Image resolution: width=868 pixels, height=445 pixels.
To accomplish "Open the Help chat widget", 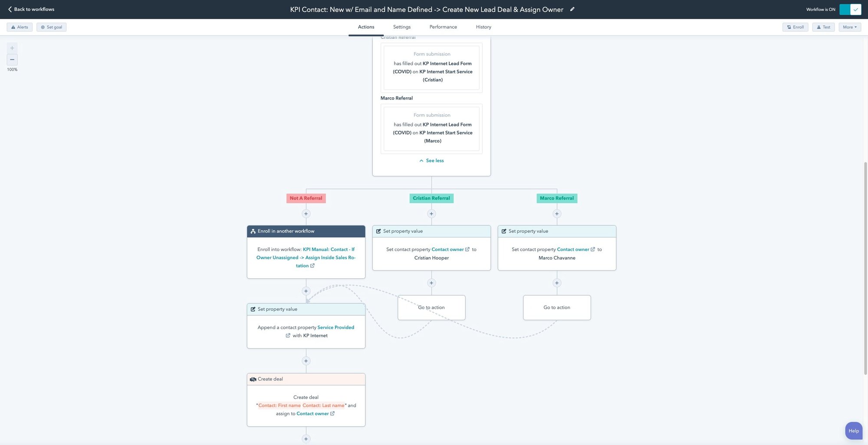I will 853,431.
